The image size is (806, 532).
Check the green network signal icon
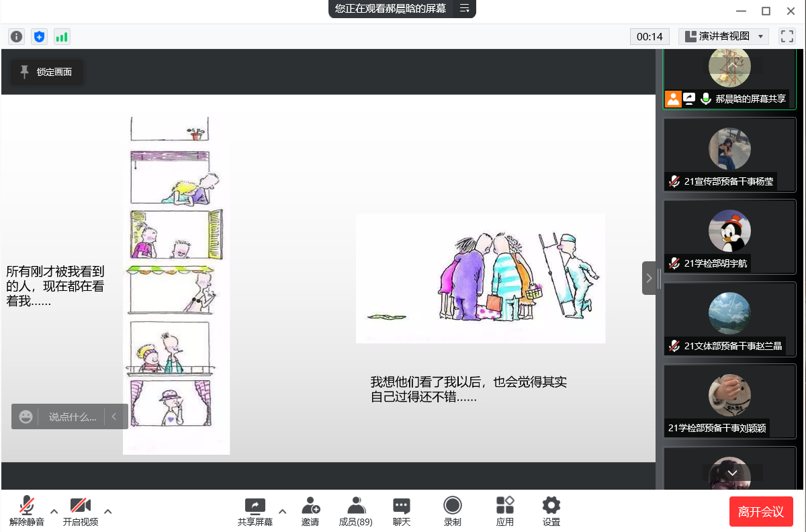point(62,37)
